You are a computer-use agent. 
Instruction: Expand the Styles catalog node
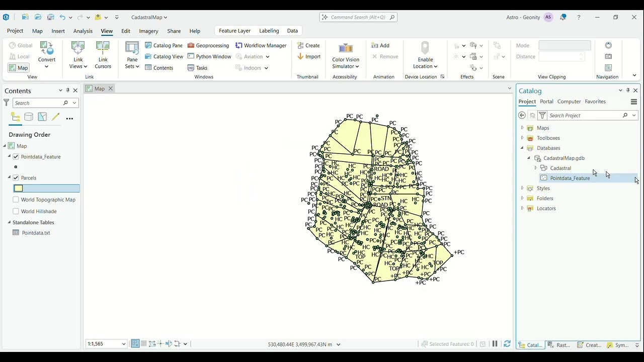point(522,189)
